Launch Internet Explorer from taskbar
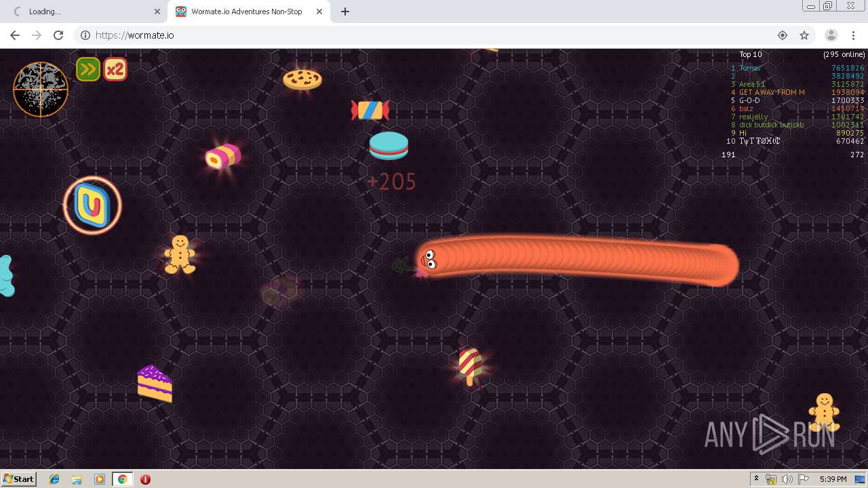This screenshot has height=488, width=868. [x=54, y=479]
